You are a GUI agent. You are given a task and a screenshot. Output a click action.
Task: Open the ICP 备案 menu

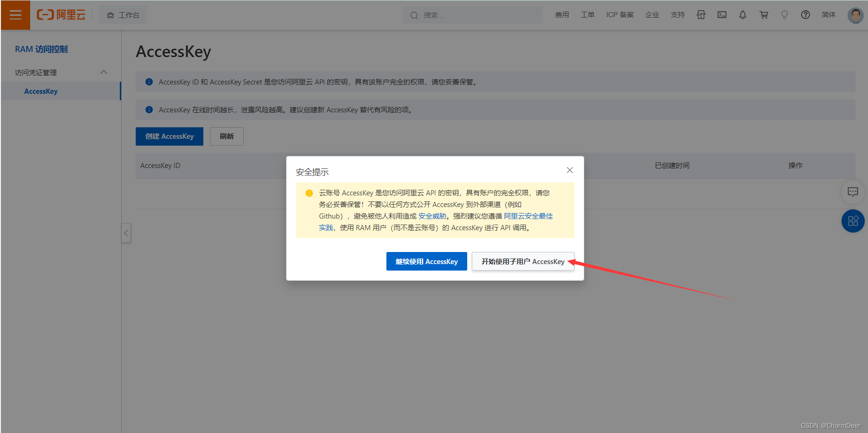pyautogui.click(x=620, y=15)
